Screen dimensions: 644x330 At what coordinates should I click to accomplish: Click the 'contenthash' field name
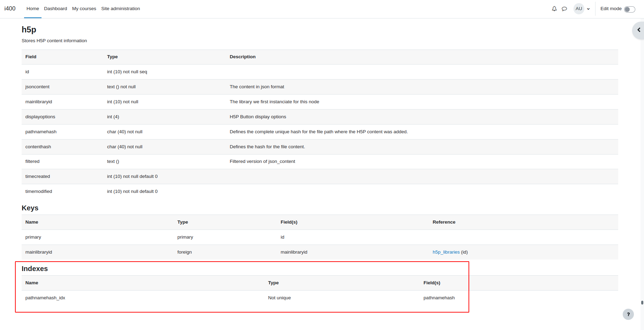click(x=38, y=147)
